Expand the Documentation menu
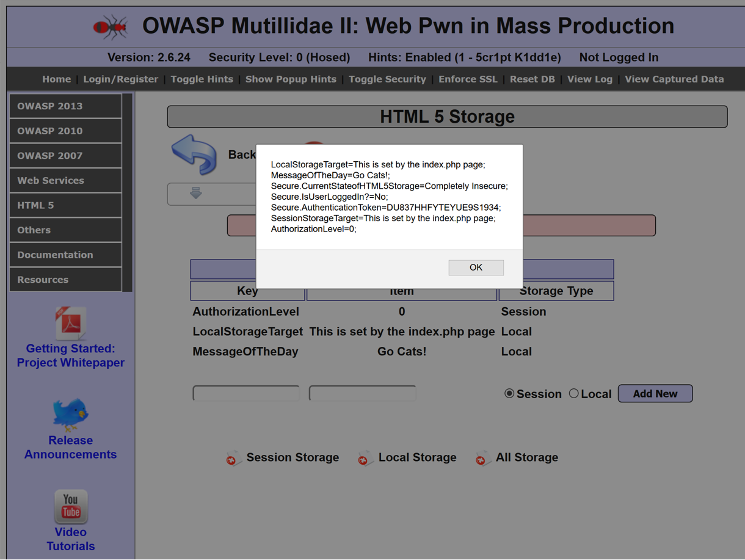 [x=65, y=255]
